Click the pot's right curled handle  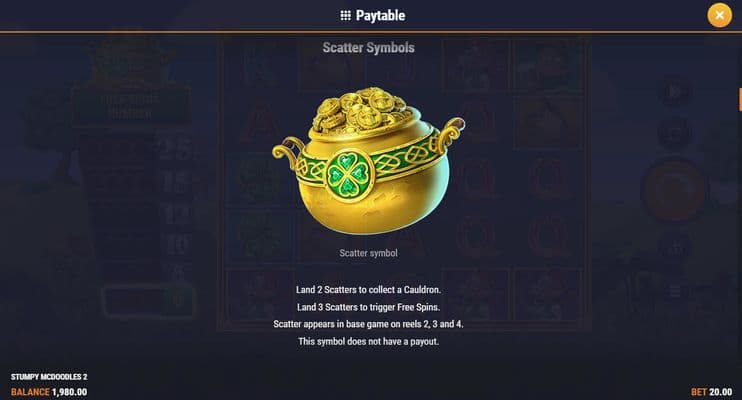450,132
